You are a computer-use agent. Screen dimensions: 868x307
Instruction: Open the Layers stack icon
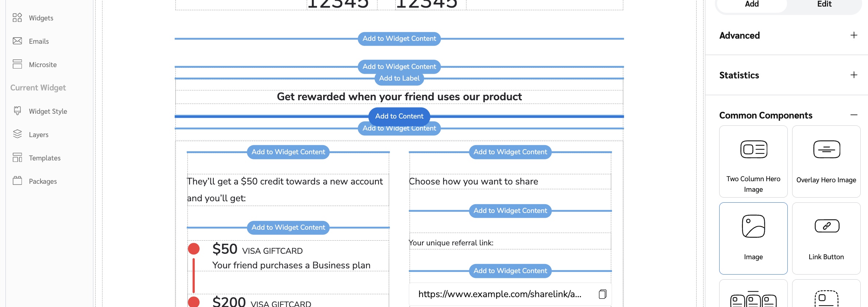(17, 134)
